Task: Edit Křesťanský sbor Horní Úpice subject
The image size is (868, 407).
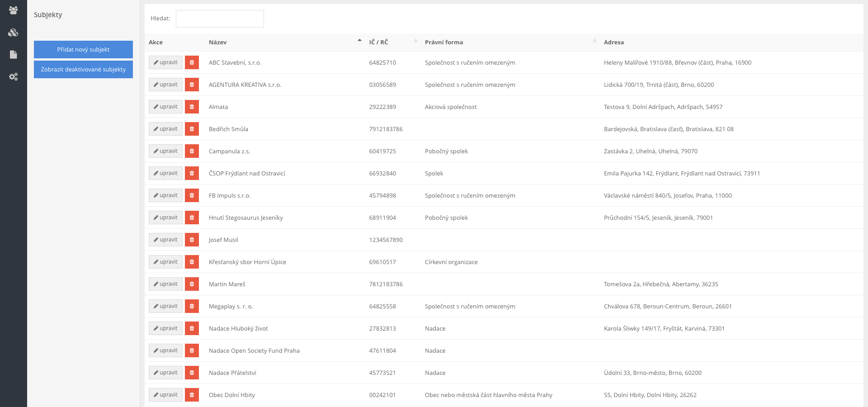Action: pos(165,262)
